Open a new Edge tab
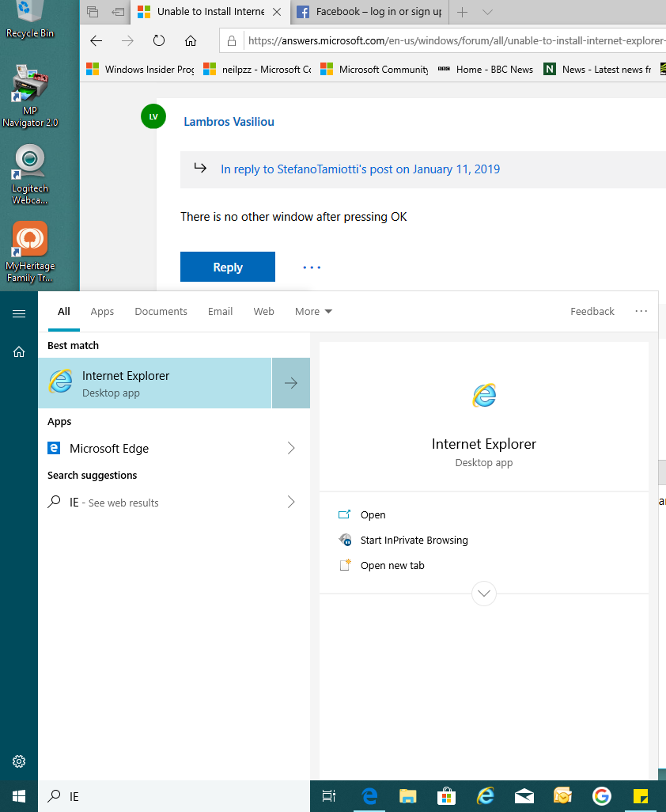The height and width of the screenshot is (812, 666). click(463, 12)
